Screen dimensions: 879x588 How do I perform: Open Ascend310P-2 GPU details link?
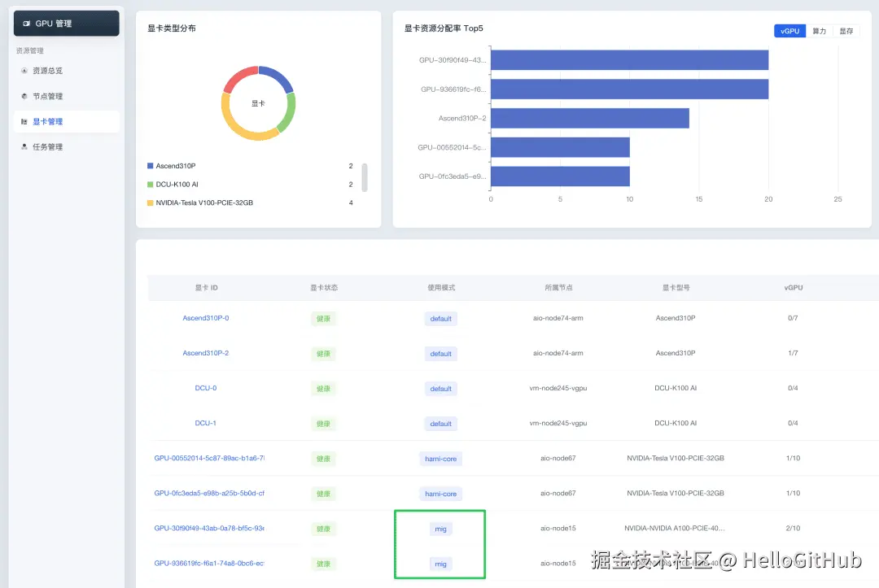[205, 353]
